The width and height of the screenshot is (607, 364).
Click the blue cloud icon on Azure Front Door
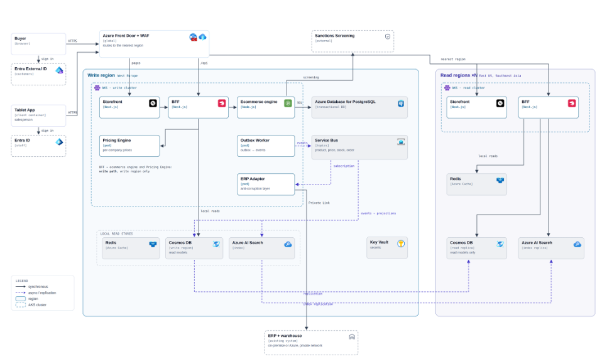(202, 37)
